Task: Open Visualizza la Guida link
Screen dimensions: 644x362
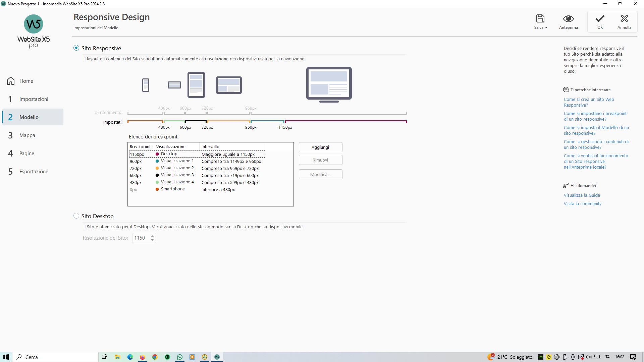Action: coord(582,195)
